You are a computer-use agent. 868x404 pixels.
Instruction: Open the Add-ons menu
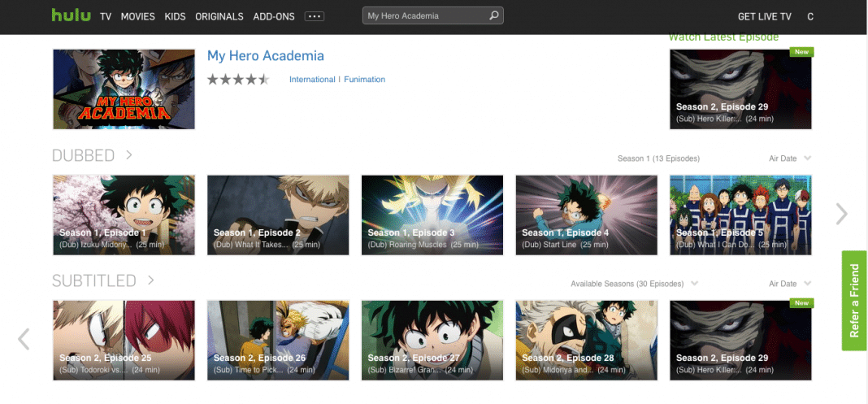click(x=274, y=16)
